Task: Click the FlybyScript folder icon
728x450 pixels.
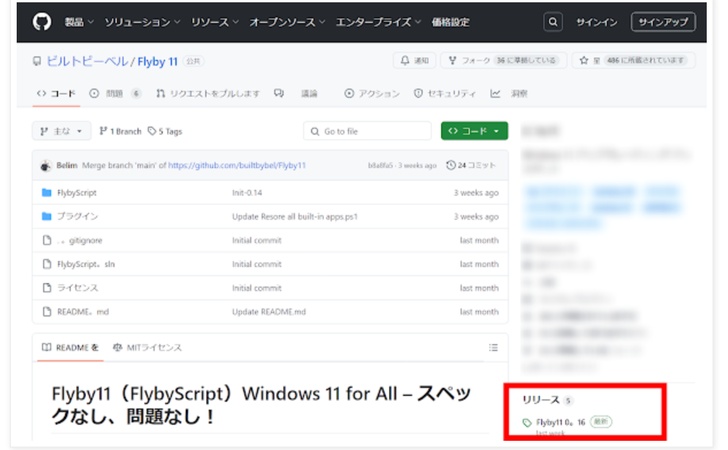Action: (46, 192)
